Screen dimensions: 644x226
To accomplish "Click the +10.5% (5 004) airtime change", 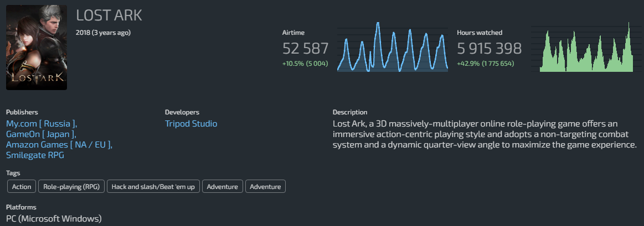I will tap(305, 64).
